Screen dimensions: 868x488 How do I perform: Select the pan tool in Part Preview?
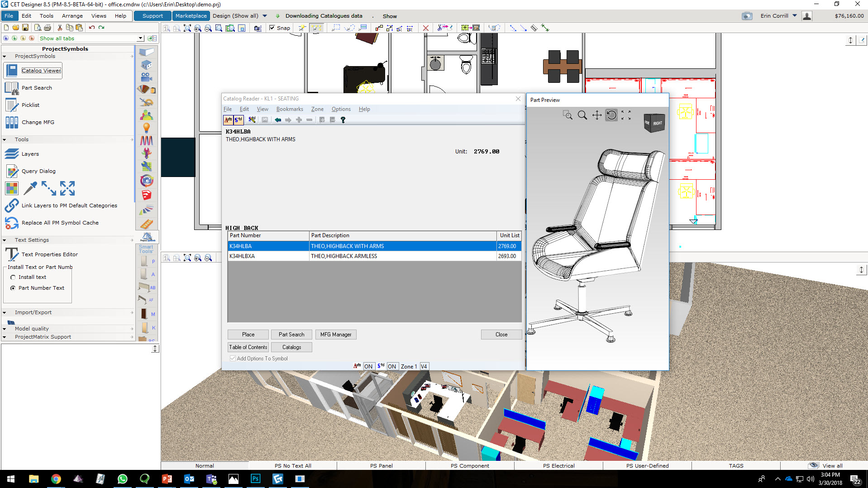pos(597,115)
